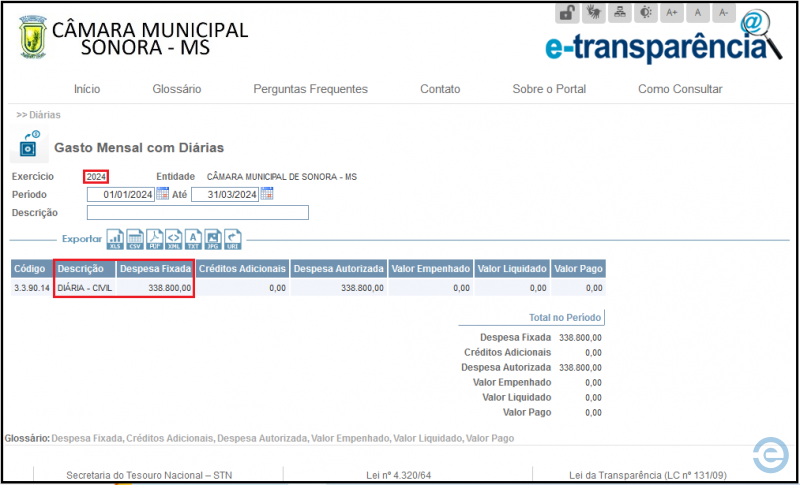Open Lei da Transparência (LC nº 131/09) link

click(648, 475)
